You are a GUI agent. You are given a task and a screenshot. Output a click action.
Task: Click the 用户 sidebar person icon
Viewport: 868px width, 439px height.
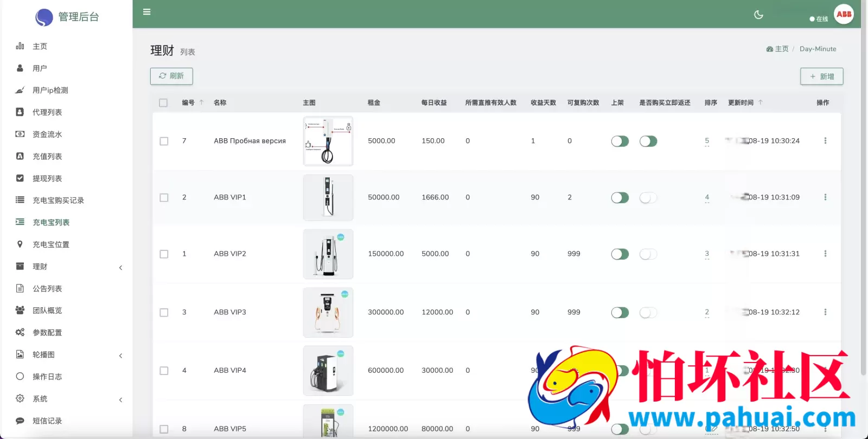coord(20,68)
